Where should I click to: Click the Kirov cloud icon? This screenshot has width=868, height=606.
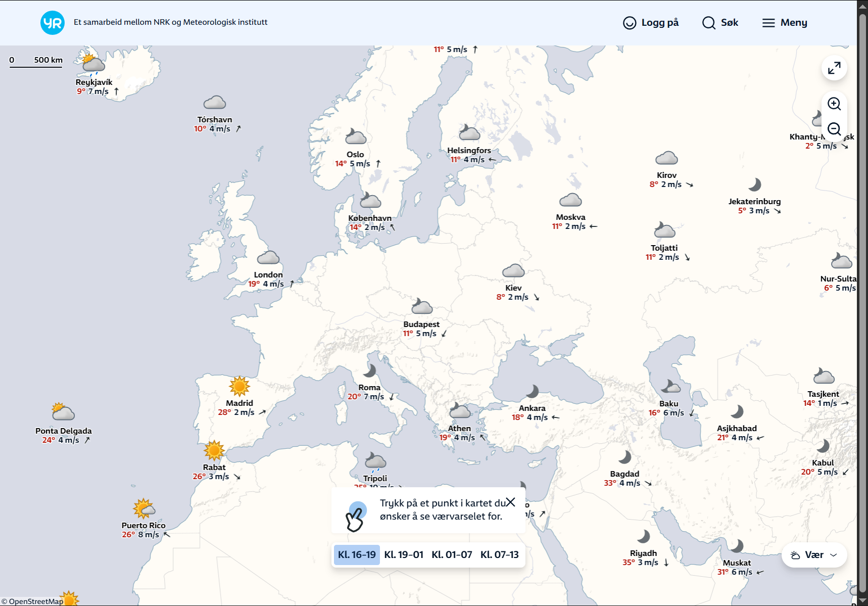[x=666, y=158]
